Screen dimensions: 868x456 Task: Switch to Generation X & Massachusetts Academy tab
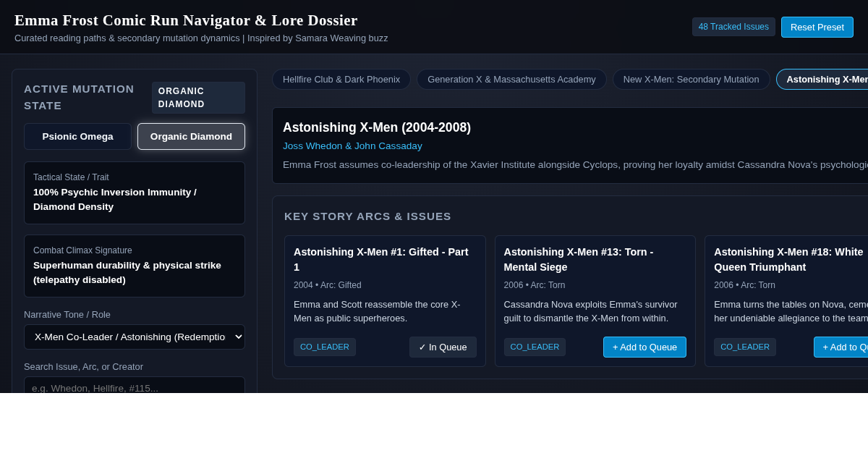click(511, 79)
